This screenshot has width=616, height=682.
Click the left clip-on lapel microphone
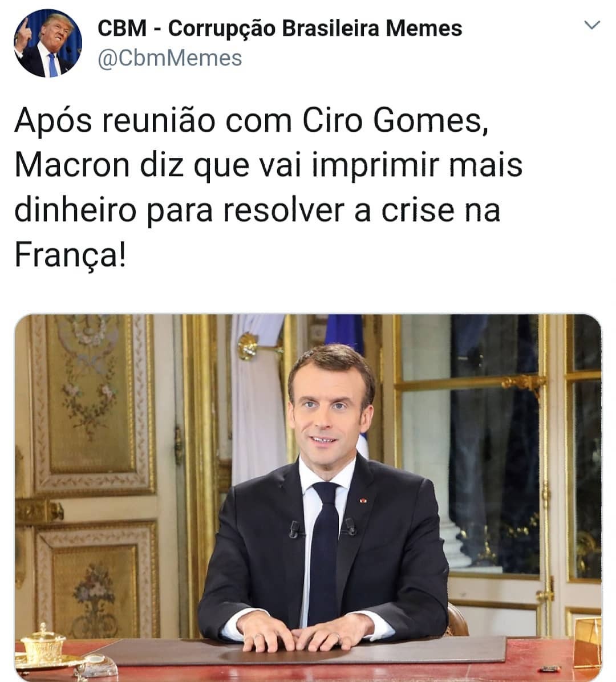coord(295,529)
